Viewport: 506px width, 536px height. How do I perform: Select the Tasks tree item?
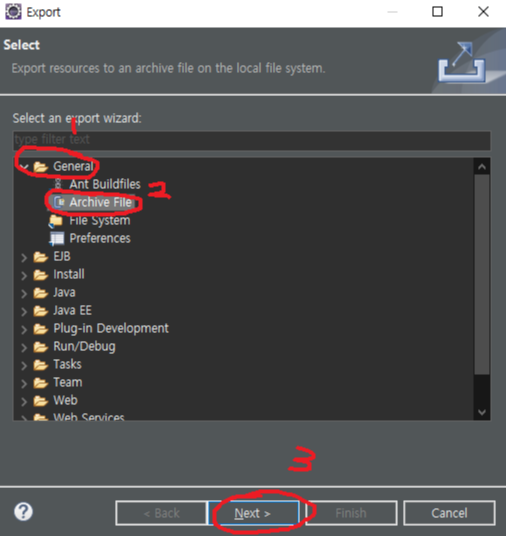click(x=67, y=364)
